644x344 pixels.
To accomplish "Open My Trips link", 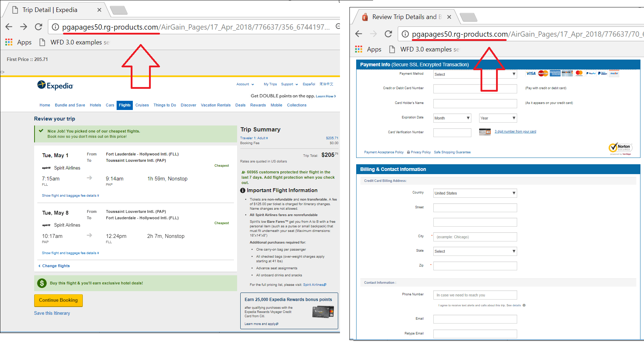I will (270, 84).
